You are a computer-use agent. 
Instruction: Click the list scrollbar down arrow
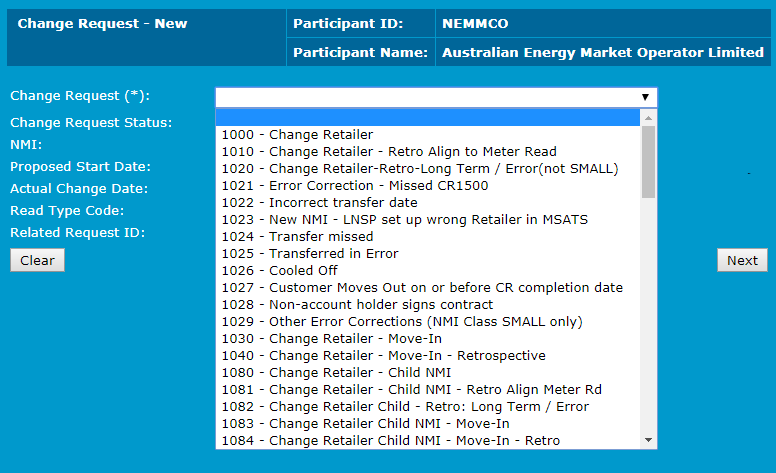pyautogui.click(x=648, y=440)
